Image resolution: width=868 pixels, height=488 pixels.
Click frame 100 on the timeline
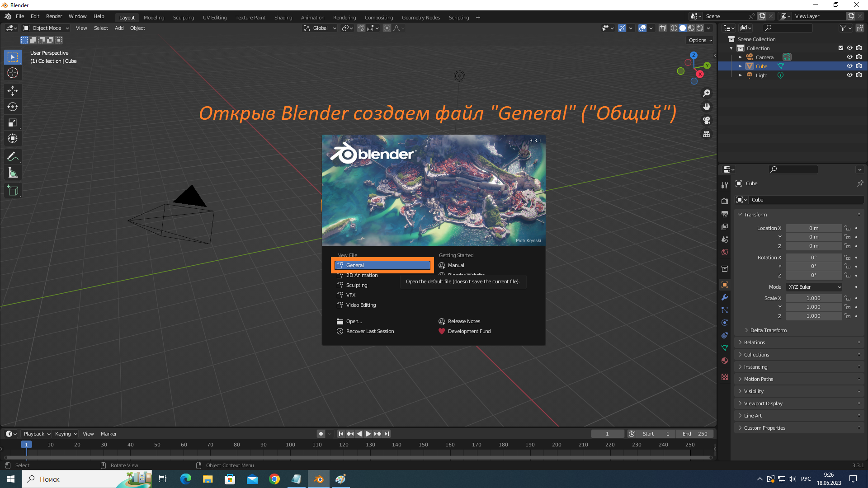290,445
